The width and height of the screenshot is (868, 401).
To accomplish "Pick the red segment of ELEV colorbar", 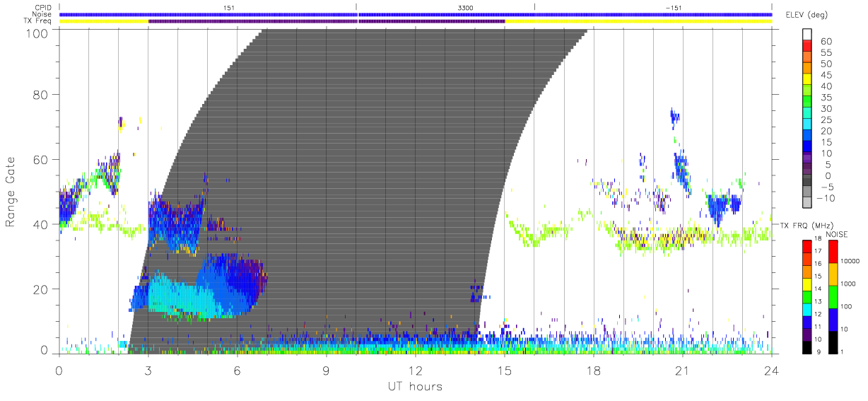I will tap(807, 47).
